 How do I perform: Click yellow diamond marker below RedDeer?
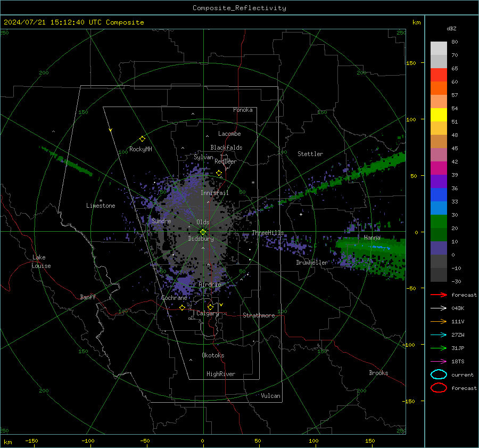coord(219,173)
